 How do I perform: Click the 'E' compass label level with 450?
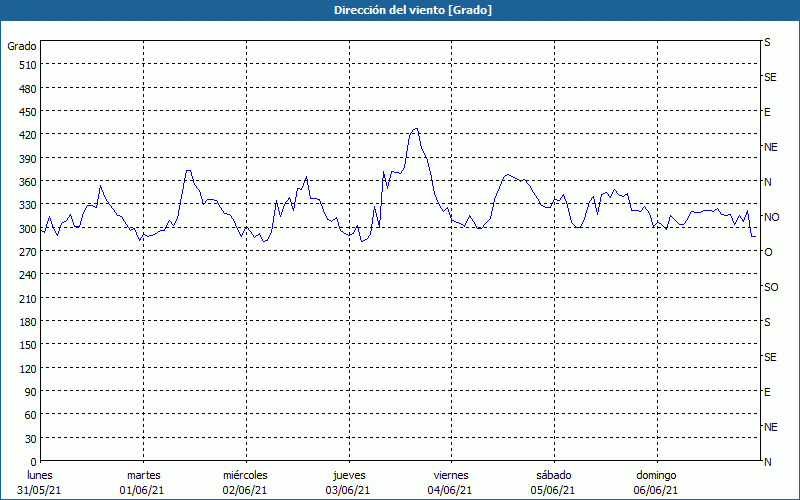click(x=767, y=112)
